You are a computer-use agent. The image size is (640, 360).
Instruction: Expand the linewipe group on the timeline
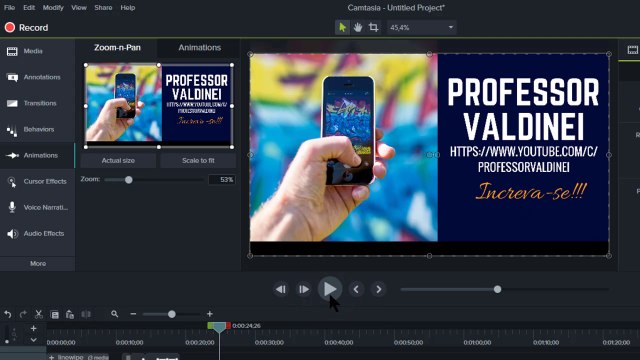51,357
